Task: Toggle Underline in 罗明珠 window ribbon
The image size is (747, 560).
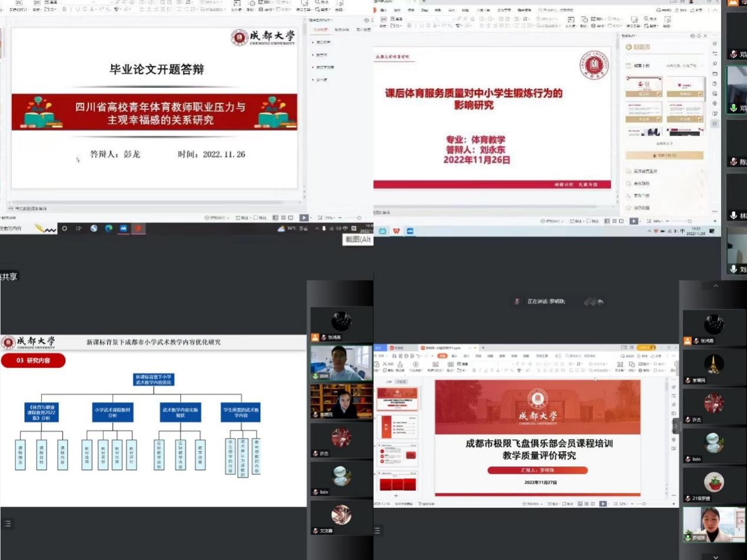Action: 486,370
